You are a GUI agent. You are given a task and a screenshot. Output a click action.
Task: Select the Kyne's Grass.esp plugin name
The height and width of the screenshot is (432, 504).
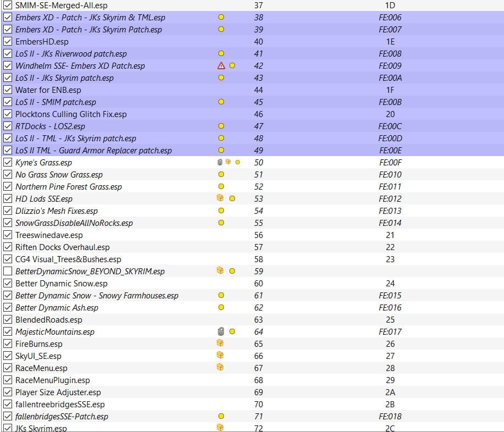pyautogui.click(x=44, y=163)
